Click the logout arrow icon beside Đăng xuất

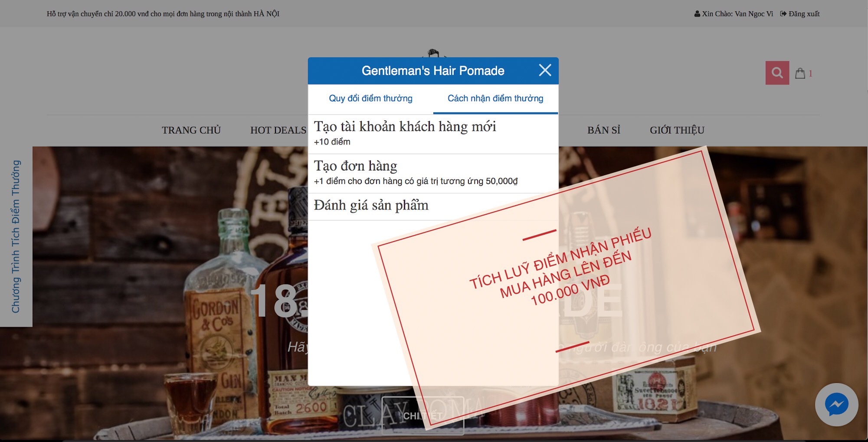783,14
